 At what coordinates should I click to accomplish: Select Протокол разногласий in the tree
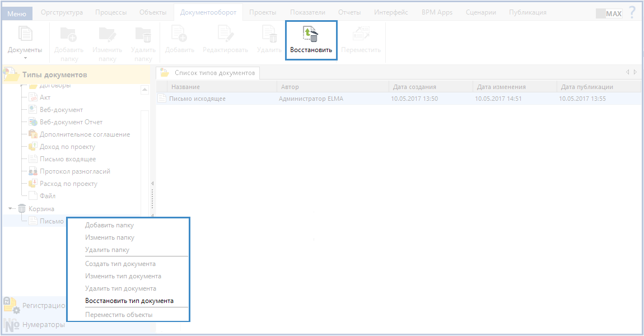[x=74, y=171]
